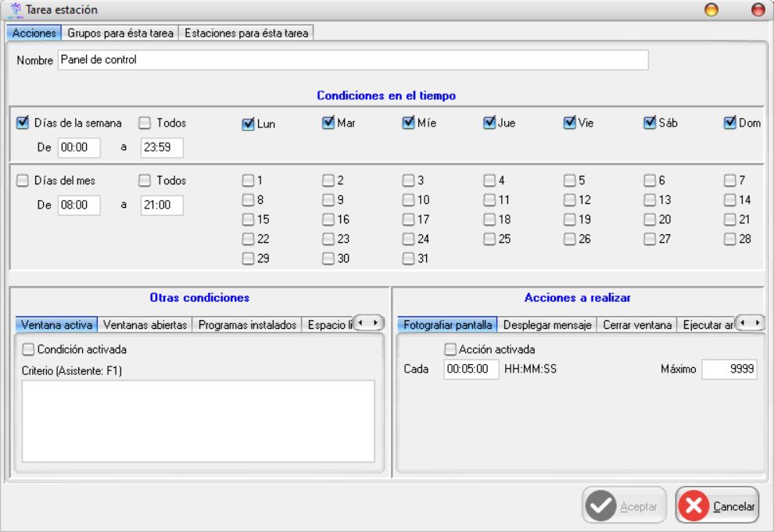Check day 12 of the month
Image resolution: width=774 pixels, height=532 pixels.
pos(569,200)
